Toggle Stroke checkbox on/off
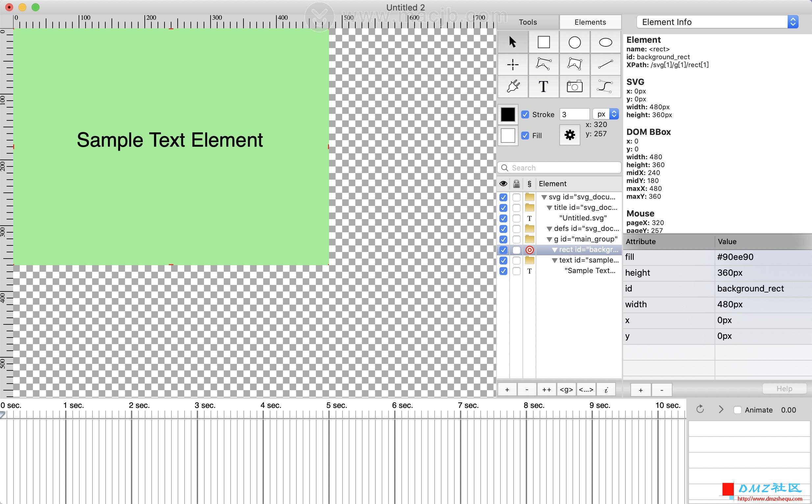812x504 pixels. tap(524, 114)
